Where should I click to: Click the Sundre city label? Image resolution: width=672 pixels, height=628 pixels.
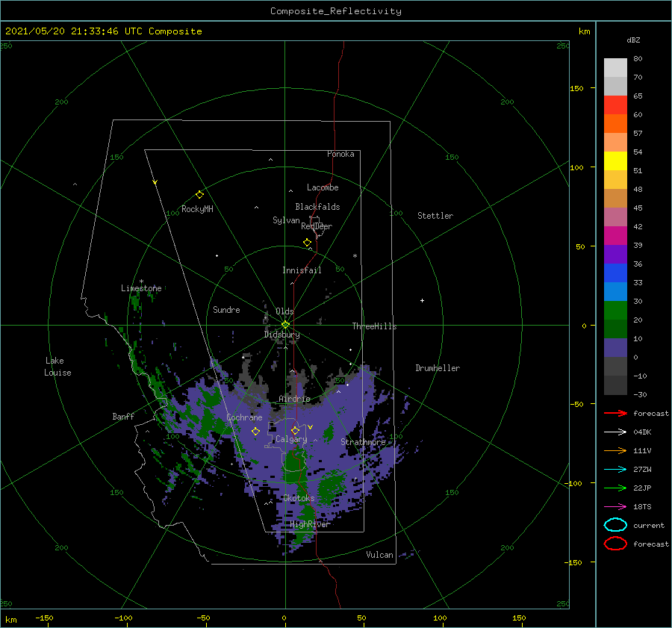[x=226, y=310]
